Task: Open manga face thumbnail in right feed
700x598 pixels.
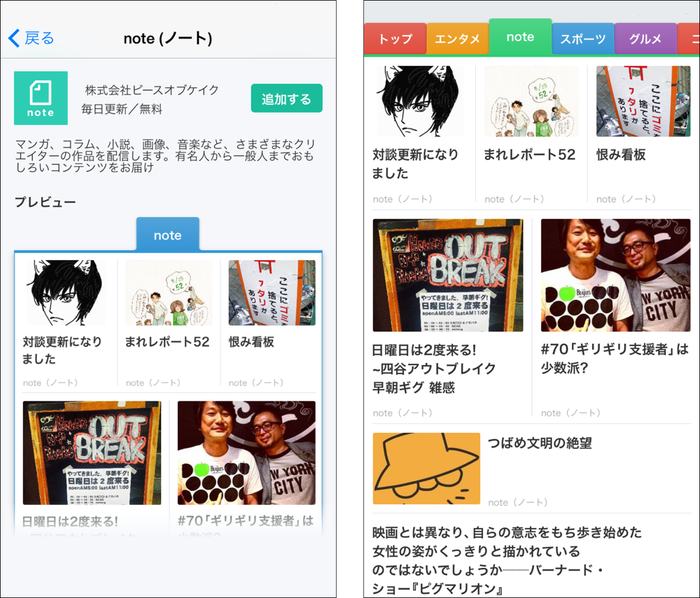Action: 419,101
